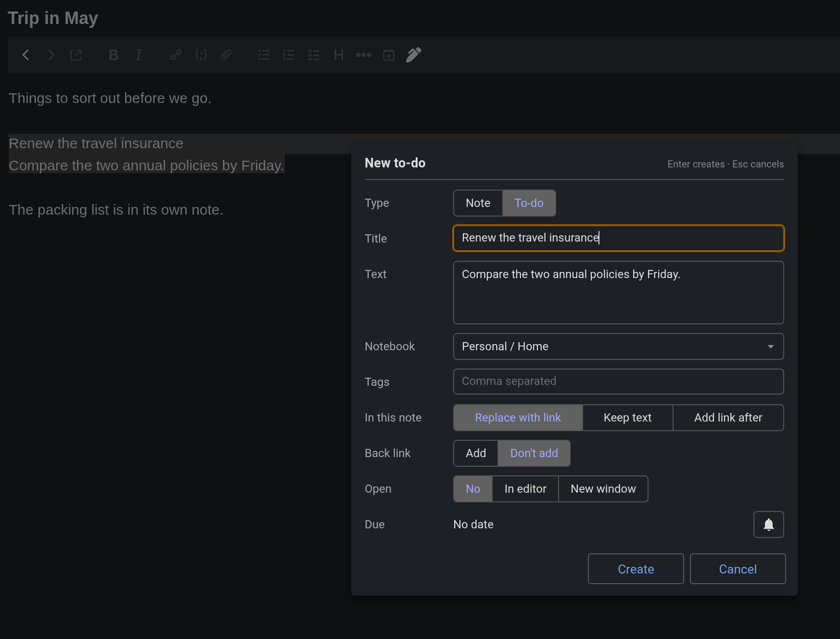Click the Cancel button

738,569
